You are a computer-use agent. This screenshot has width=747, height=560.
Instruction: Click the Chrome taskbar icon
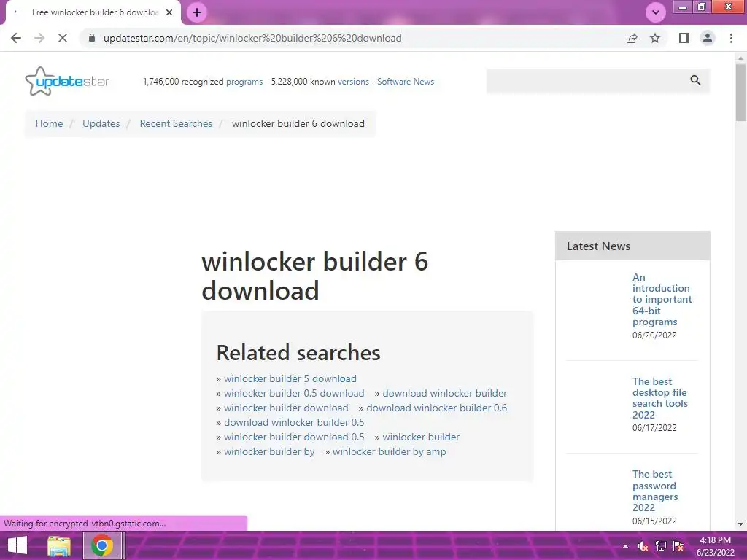pos(102,545)
